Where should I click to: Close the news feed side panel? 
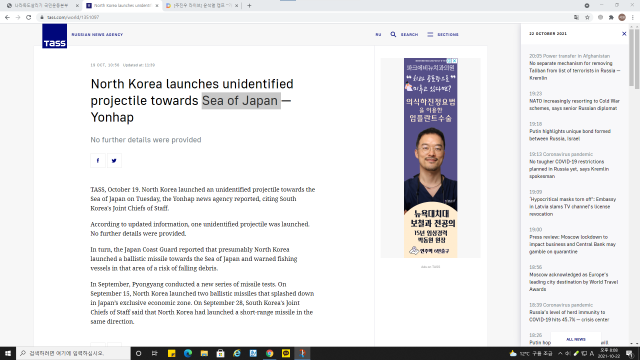point(624,33)
